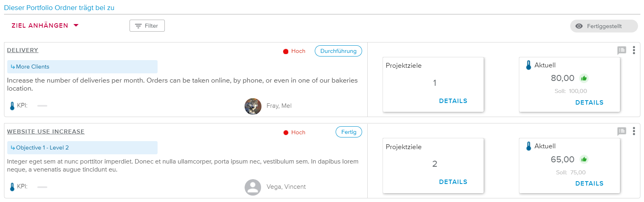This screenshot has width=644, height=202.
Task: Click the Vincent Vega avatar icon
Action: (x=253, y=187)
